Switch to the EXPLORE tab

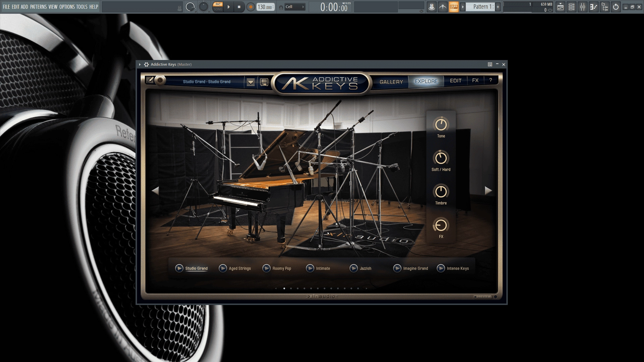[x=426, y=81]
